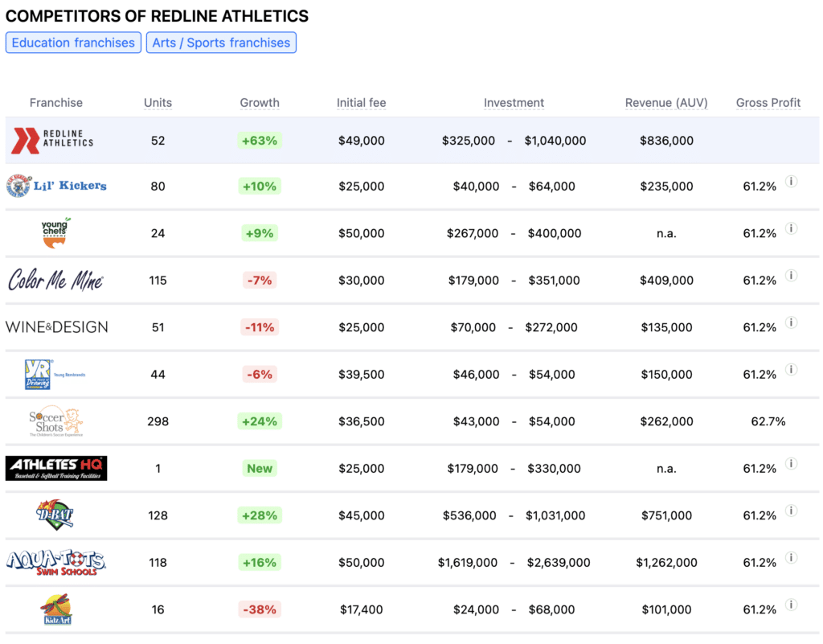Screen dimensions: 823x644
Task: Select the KidzArt franchise logo
Action: (x=56, y=609)
